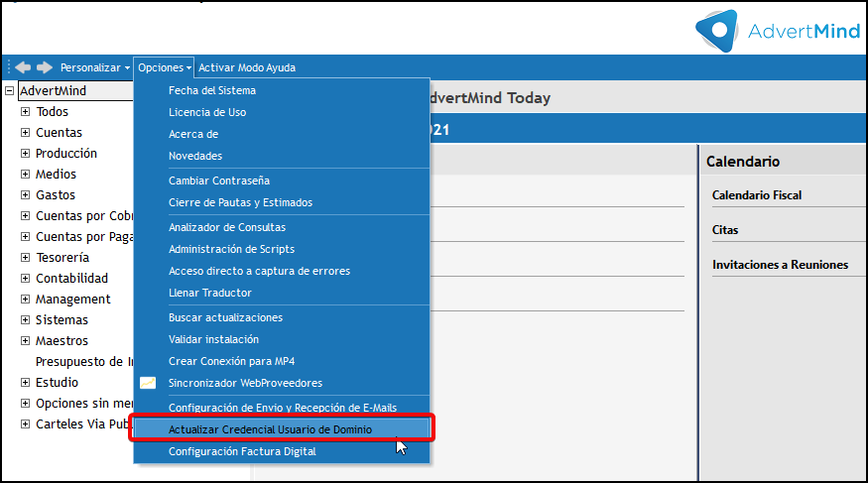Choose Acerca de from menu

pos(282,134)
